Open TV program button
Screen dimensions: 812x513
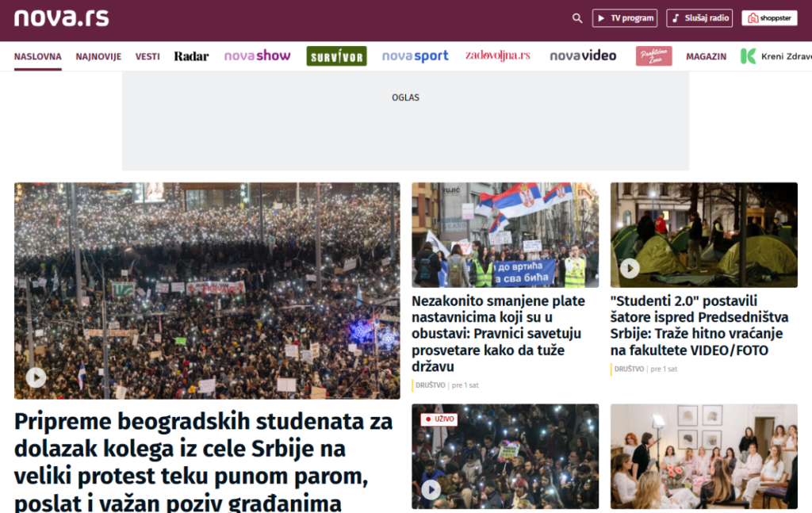pyautogui.click(x=625, y=18)
